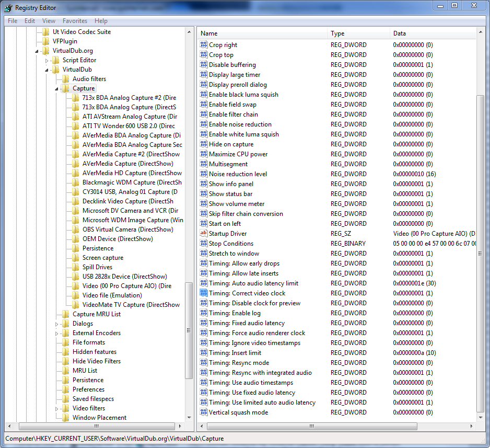This screenshot has height=448, width=490.
Task: Sort values by the Name column header
Action: [x=262, y=33]
